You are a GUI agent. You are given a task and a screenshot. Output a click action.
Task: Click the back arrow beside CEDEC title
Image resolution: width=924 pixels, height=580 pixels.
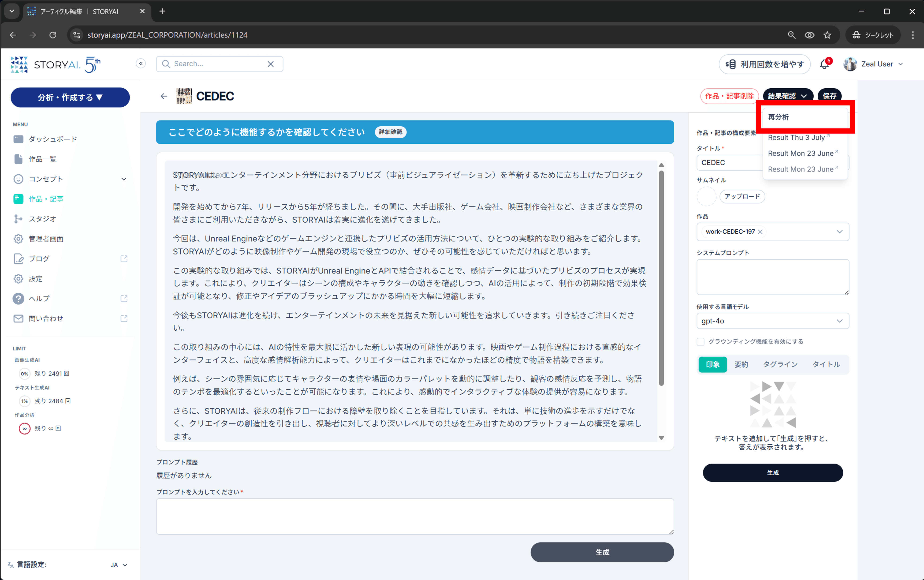(164, 96)
